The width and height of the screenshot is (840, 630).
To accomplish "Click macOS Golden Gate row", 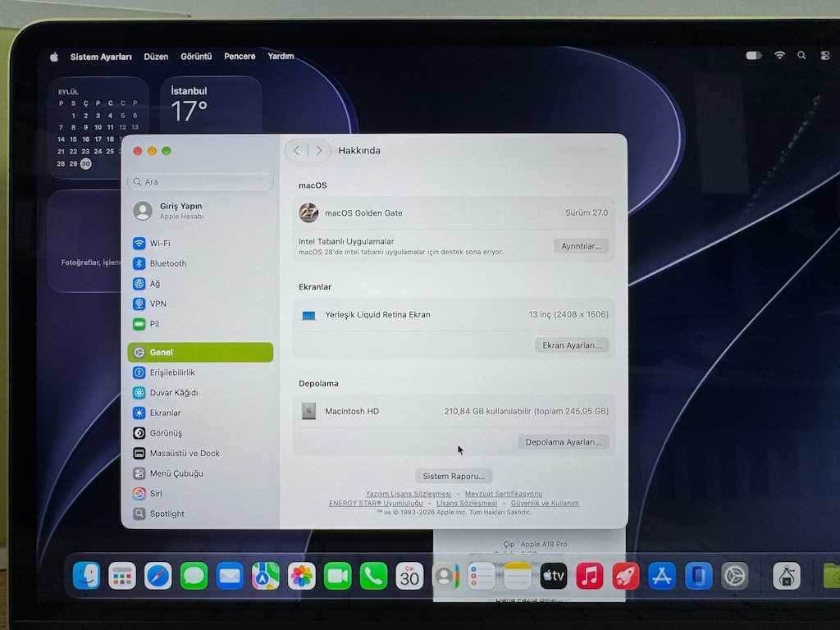I will point(453,212).
